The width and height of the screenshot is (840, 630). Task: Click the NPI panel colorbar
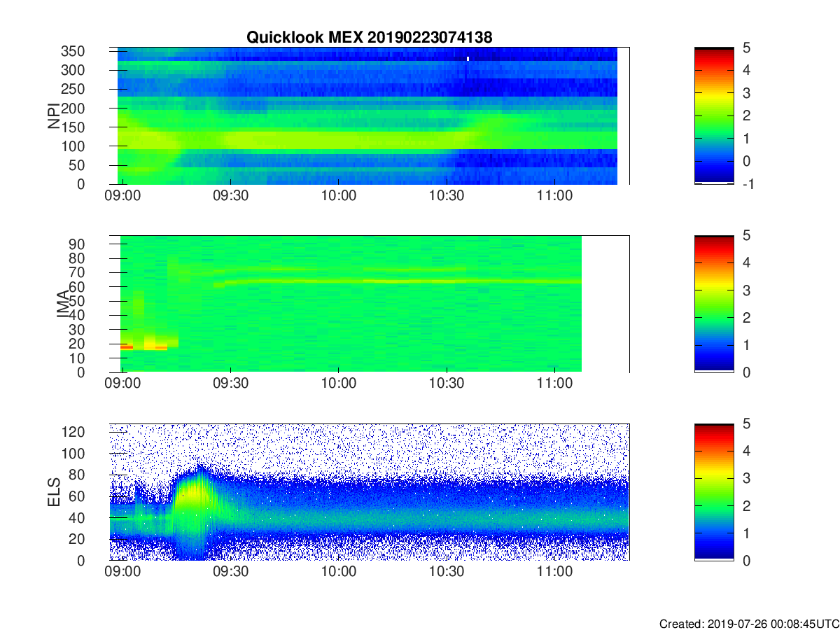[714, 116]
